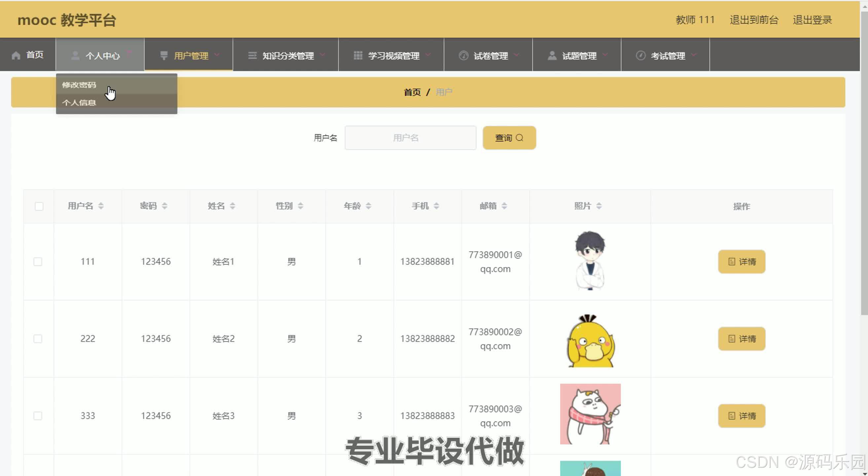868x476 pixels.
Task: Check the checkbox for user 222
Action: point(38,339)
